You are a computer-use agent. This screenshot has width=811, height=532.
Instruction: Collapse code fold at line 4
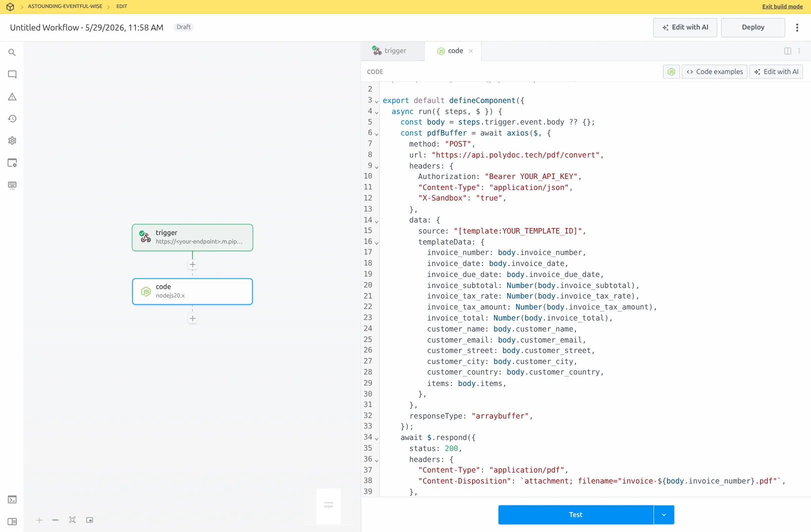tap(376, 112)
